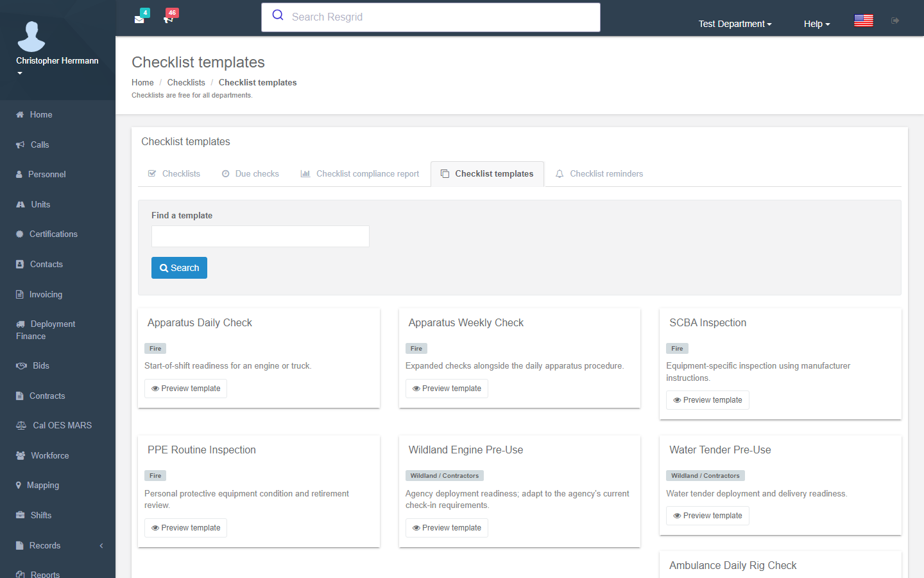Image resolution: width=924 pixels, height=578 pixels.
Task: Open the notifications bullhorn icon
Action: click(x=169, y=19)
